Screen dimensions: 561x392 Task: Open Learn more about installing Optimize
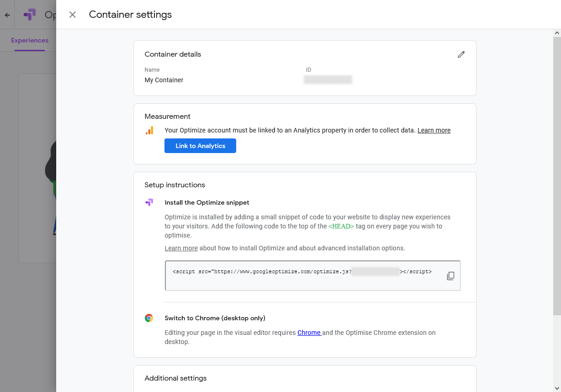pyautogui.click(x=181, y=248)
